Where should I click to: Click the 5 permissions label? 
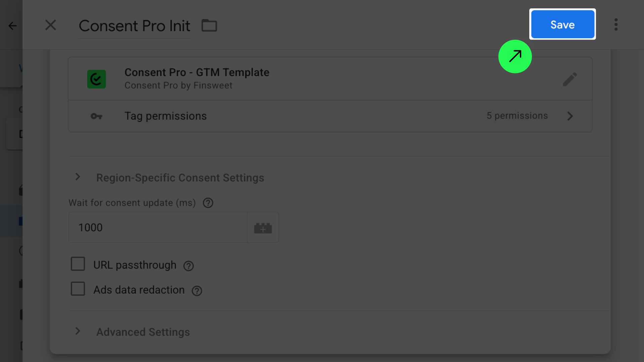tap(517, 116)
